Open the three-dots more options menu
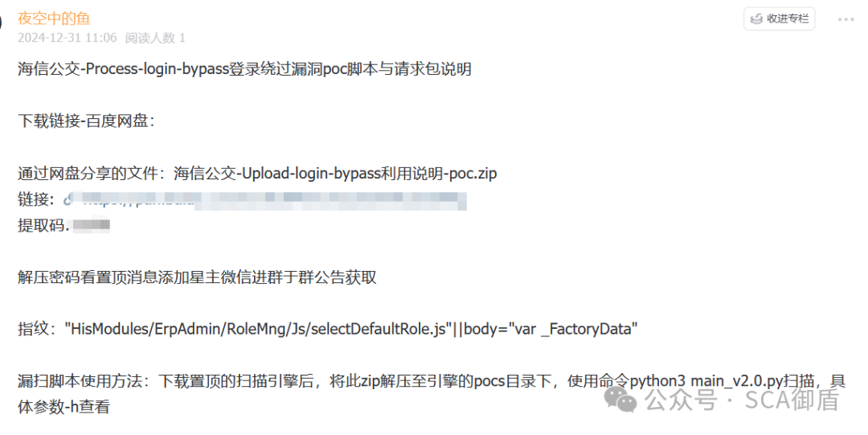The height and width of the screenshot is (435, 868). click(x=845, y=19)
